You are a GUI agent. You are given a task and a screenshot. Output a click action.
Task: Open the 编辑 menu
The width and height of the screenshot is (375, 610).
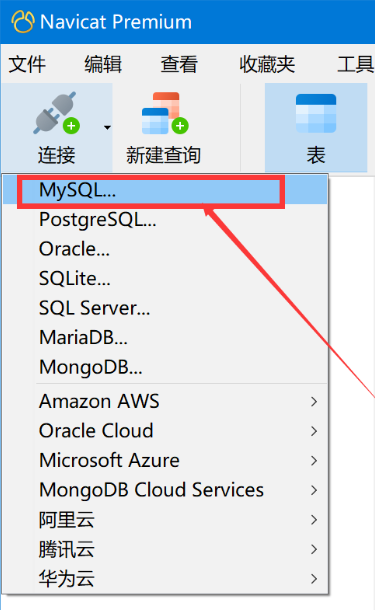coord(103,64)
